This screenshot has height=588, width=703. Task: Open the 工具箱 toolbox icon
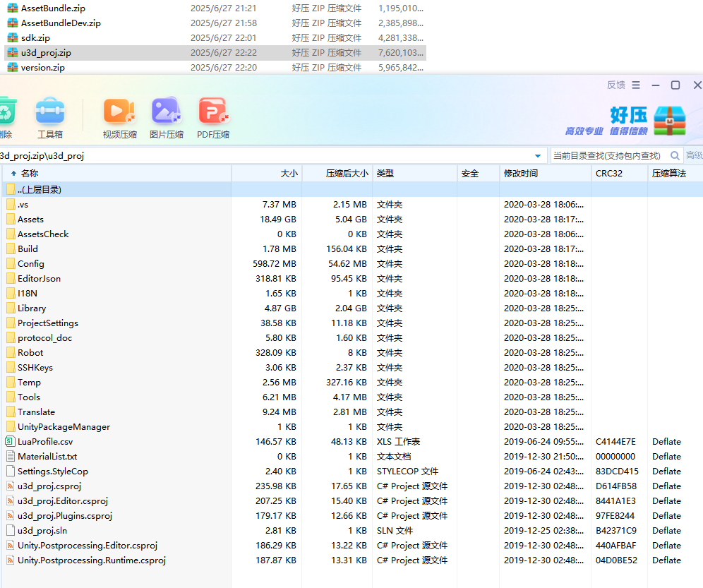(49, 113)
